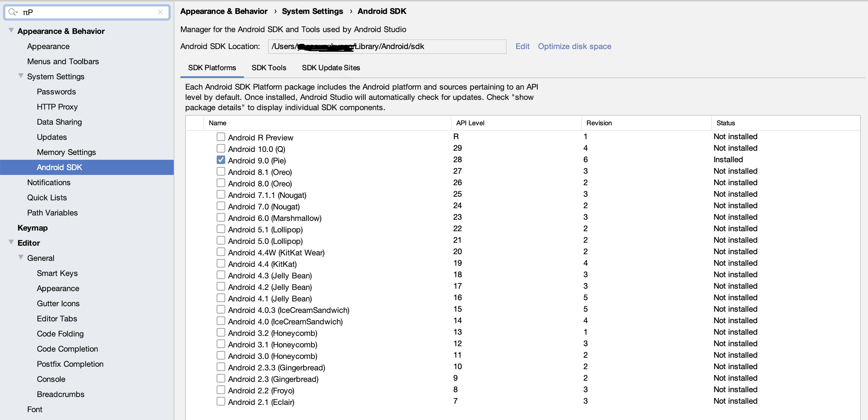This screenshot has width=868, height=420.
Task: Collapse the Editor section
Action: pyautogui.click(x=11, y=242)
